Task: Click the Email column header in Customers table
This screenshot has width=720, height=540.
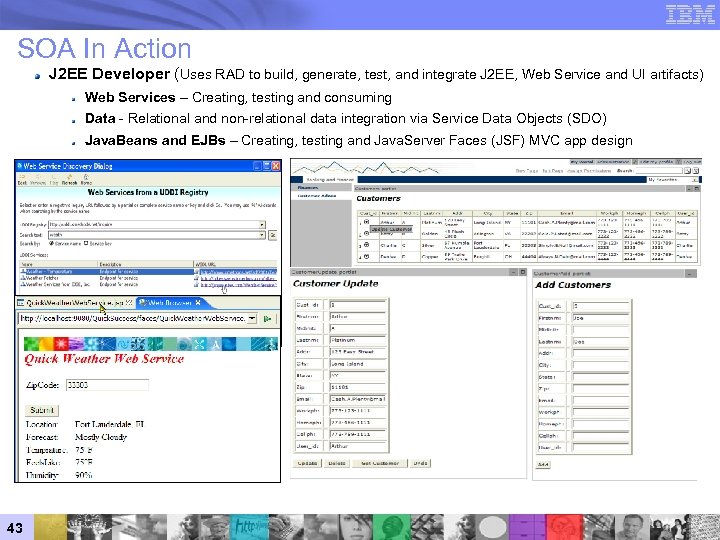Action: [567, 214]
